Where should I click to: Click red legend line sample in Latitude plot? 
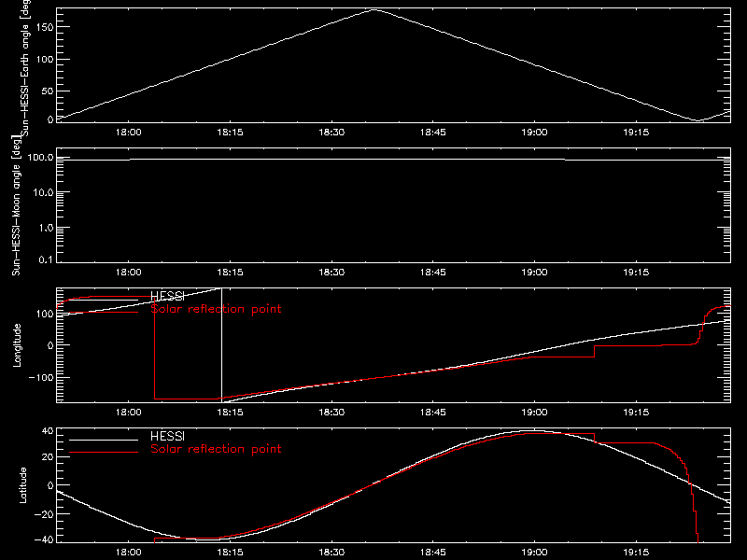pyautogui.click(x=104, y=452)
